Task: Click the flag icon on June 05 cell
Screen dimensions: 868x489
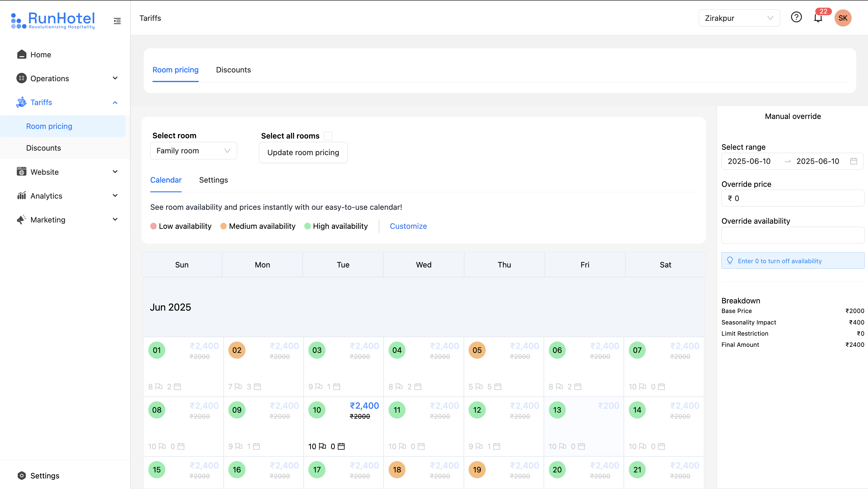Action: 479,387
